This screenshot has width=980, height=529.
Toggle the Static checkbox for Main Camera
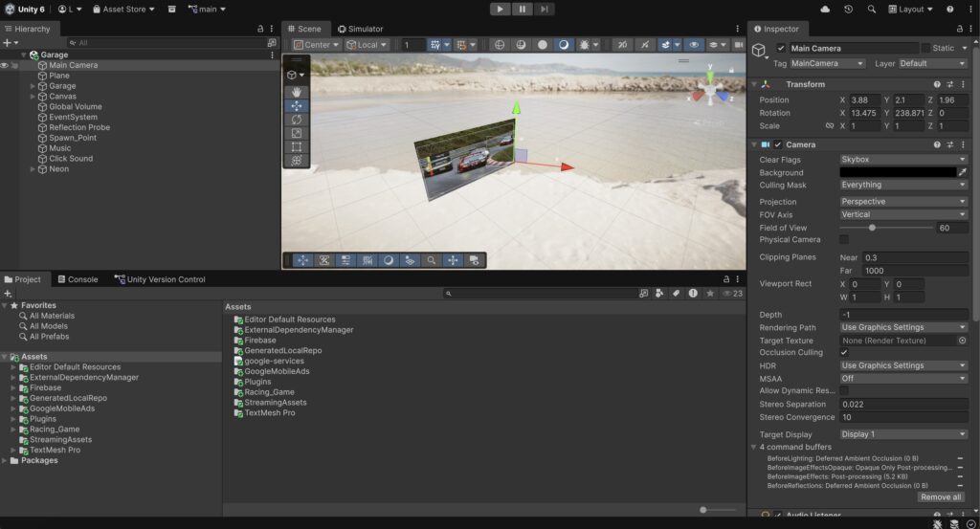[x=925, y=48]
